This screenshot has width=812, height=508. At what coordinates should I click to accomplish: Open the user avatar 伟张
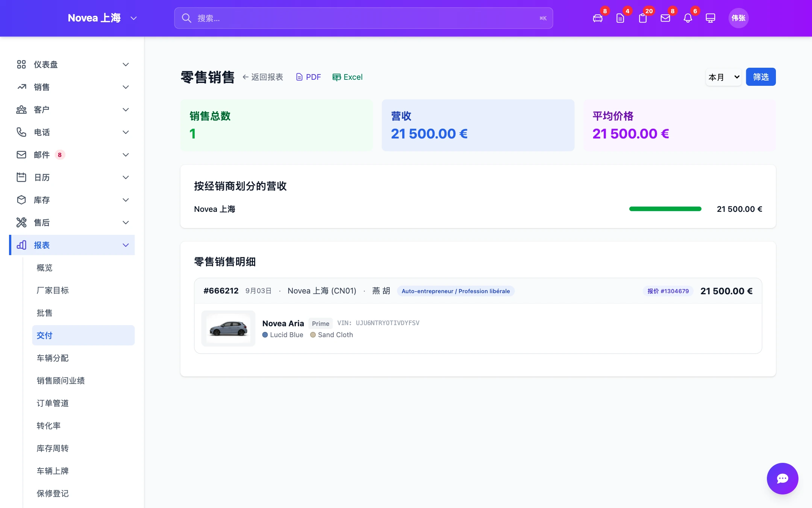738,18
